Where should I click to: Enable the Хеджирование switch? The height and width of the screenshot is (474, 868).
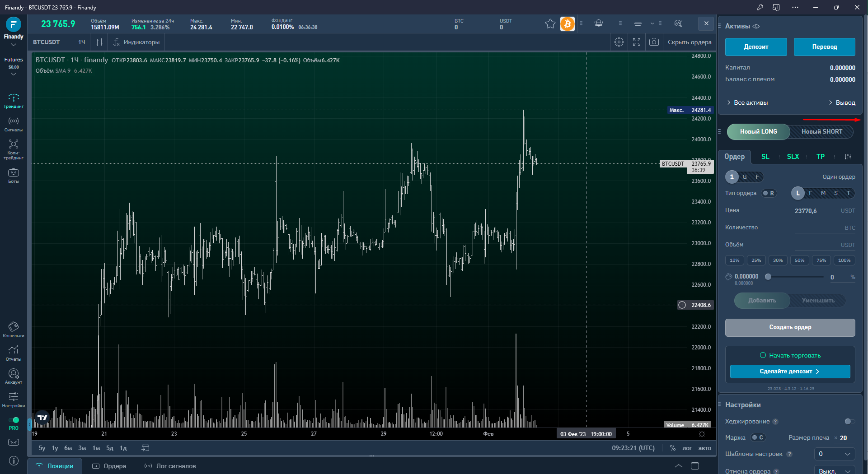click(x=849, y=421)
